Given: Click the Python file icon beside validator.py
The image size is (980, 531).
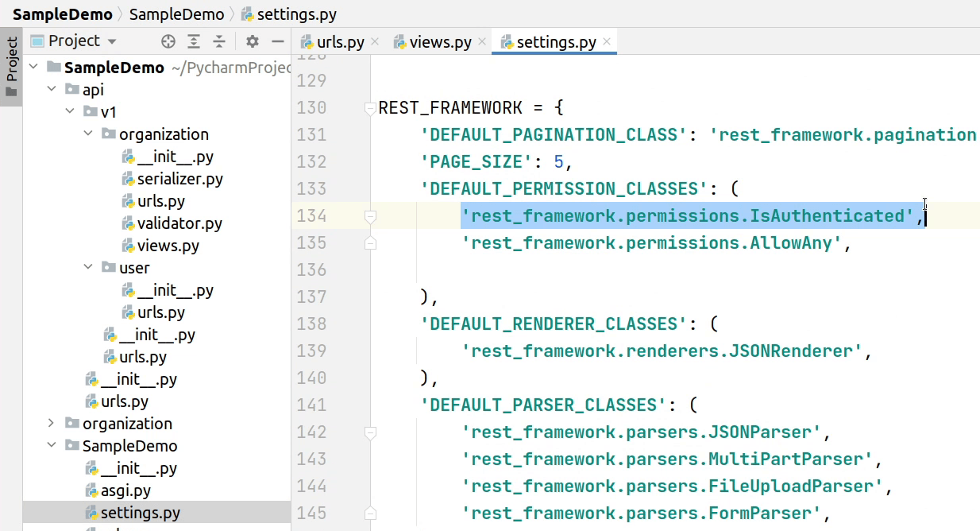Looking at the screenshot, I should pyautogui.click(x=127, y=223).
